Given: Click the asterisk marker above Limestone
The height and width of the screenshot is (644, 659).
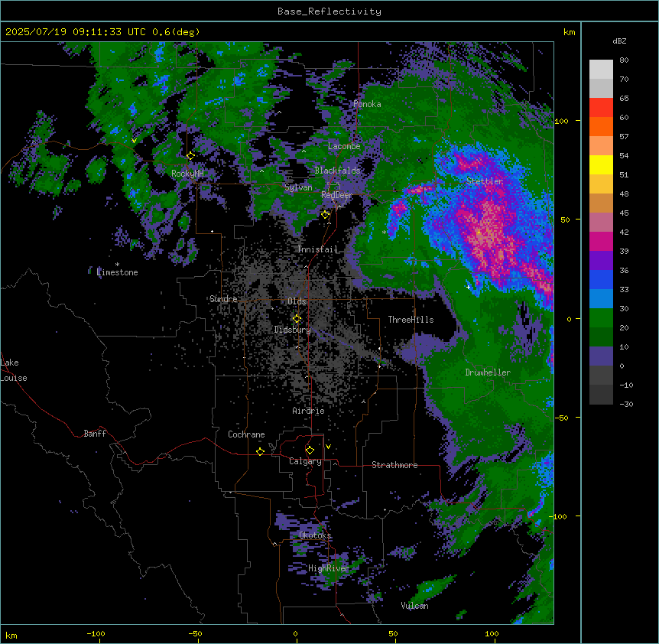Looking at the screenshot, I should (117, 265).
